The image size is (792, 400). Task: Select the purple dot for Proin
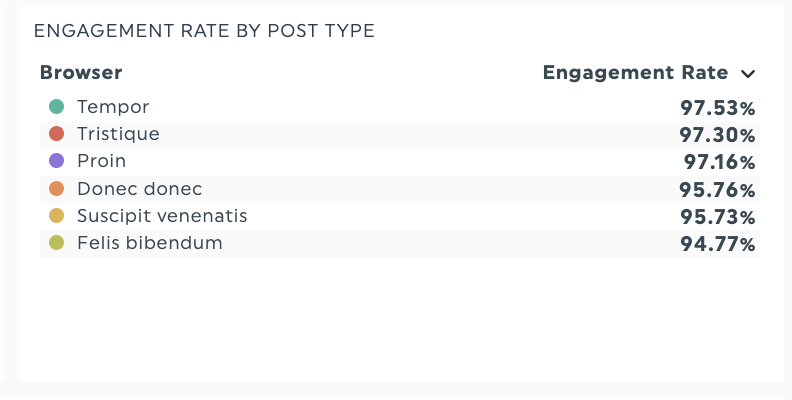click(56, 161)
